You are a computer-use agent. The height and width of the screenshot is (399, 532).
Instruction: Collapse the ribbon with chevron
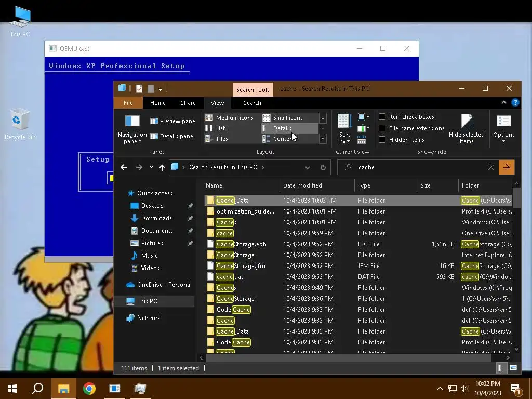(504, 102)
